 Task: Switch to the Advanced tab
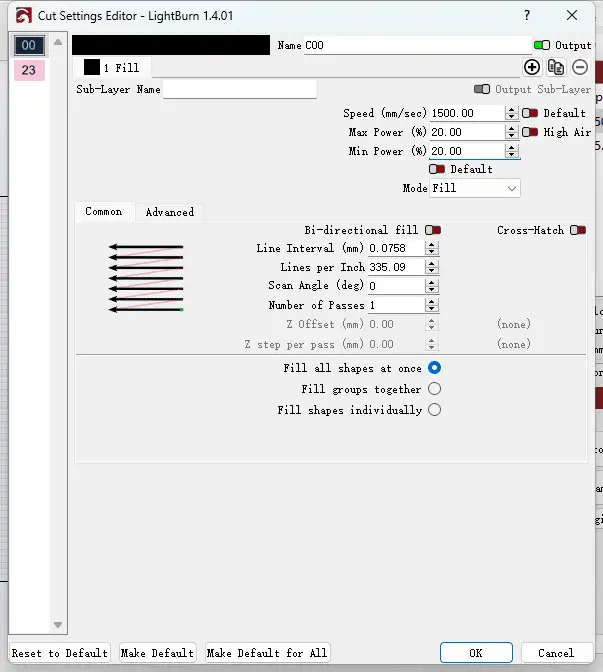(x=170, y=212)
